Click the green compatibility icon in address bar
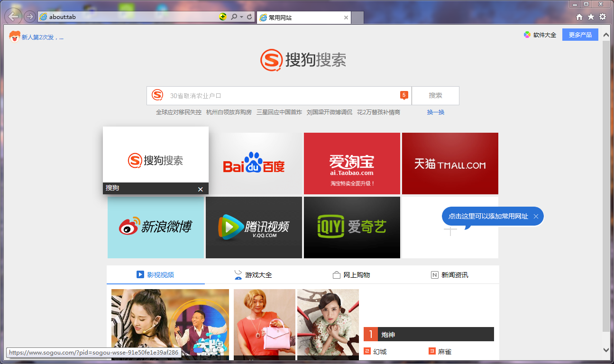Viewport: 614px width, 364px height. [x=223, y=17]
